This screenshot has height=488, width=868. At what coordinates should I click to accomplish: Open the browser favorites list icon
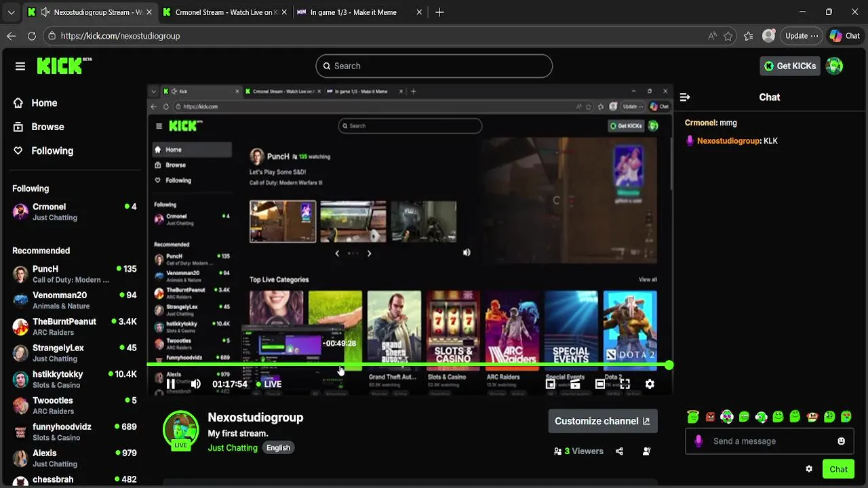pyautogui.click(x=749, y=36)
